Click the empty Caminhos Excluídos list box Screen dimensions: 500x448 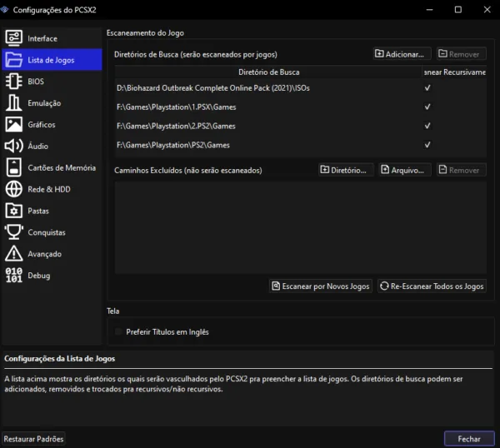coord(300,227)
